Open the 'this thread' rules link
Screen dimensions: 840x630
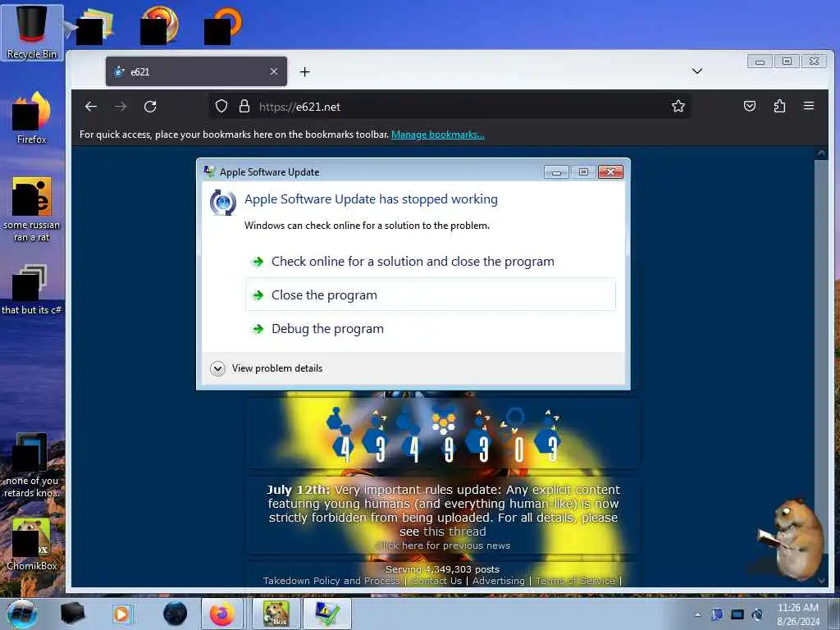pyautogui.click(x=454, y=532)
